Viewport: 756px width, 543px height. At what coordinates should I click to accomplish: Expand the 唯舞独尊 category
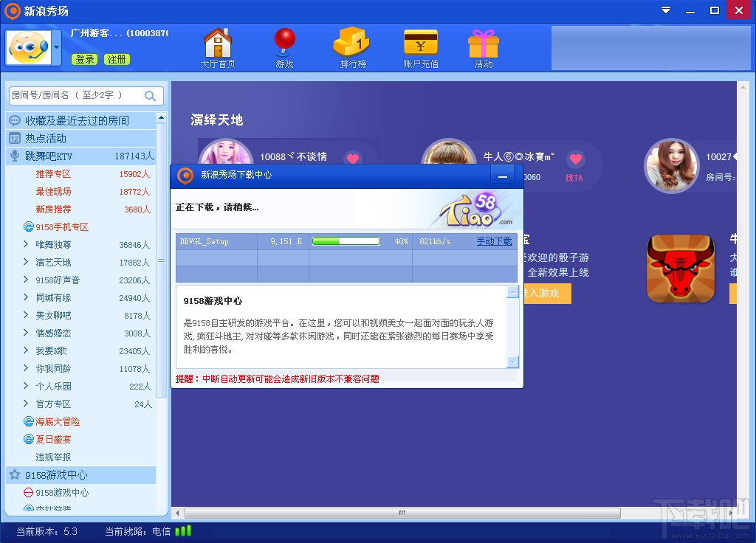(26, 244)
